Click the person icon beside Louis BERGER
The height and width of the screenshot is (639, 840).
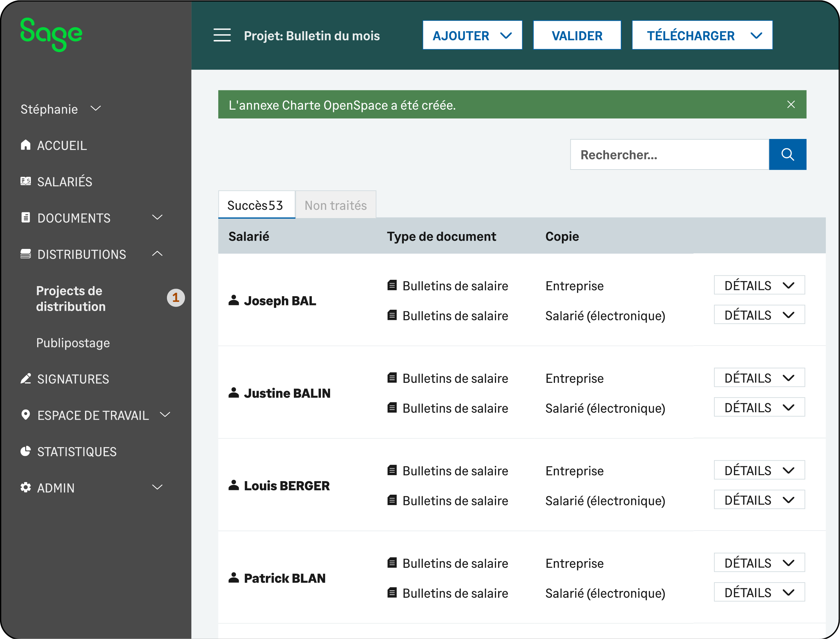tap(234, 485)
